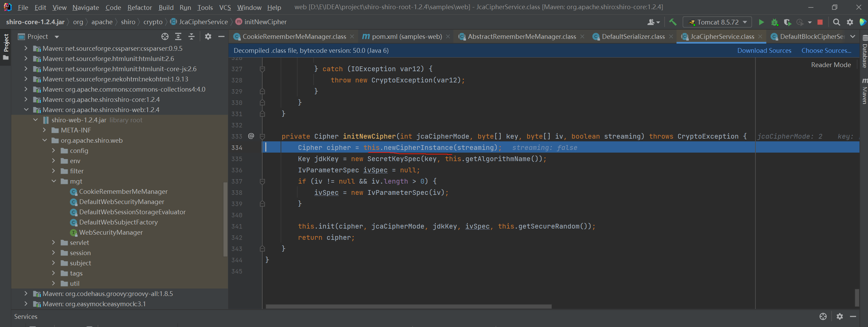Click the Services panel target icon
868x327 pixels.
click(x=823, y=316)
